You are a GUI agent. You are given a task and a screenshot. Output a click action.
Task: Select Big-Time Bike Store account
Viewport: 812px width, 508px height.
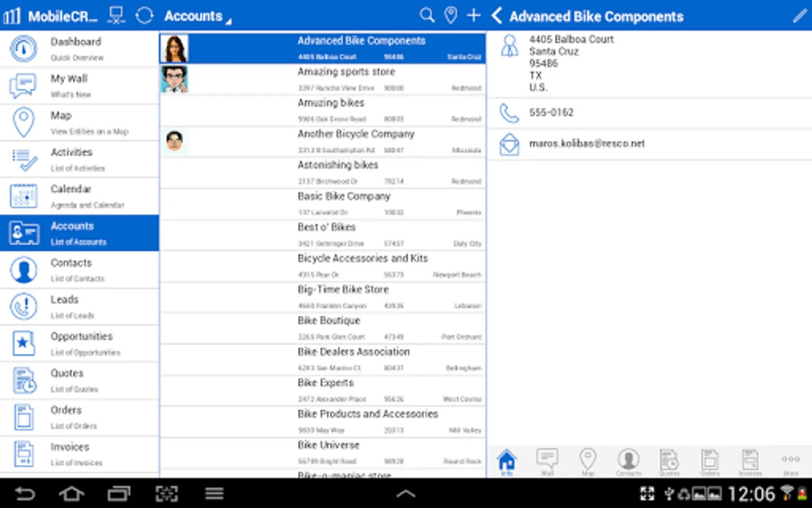click(x=323, y=297)
